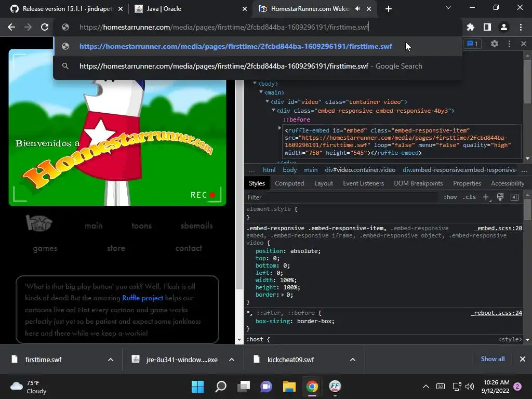Open a new tab with plus button
This screenshot has width=532, height=399.
point(389,9)
